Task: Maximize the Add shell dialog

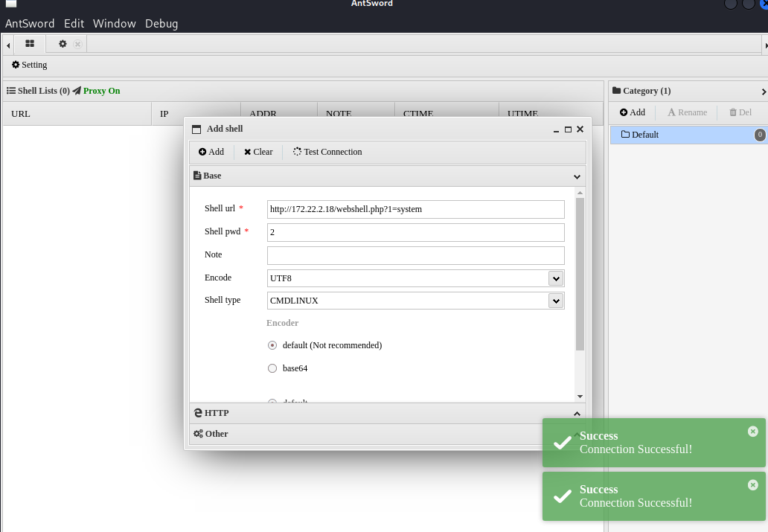Action: pyautogui.click(x=568, y=129)
